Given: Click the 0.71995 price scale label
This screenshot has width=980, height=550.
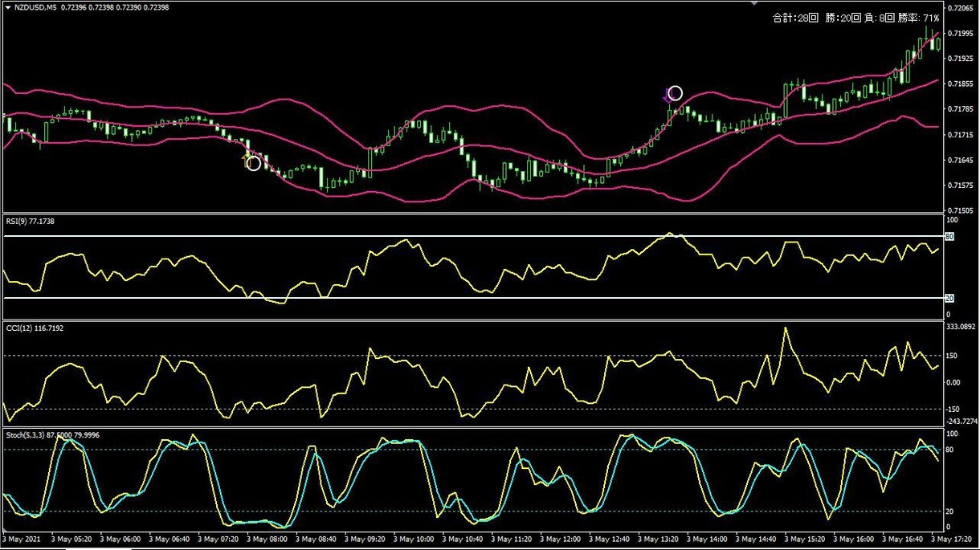Looking at the screenshot, I should tap(961, 33).
